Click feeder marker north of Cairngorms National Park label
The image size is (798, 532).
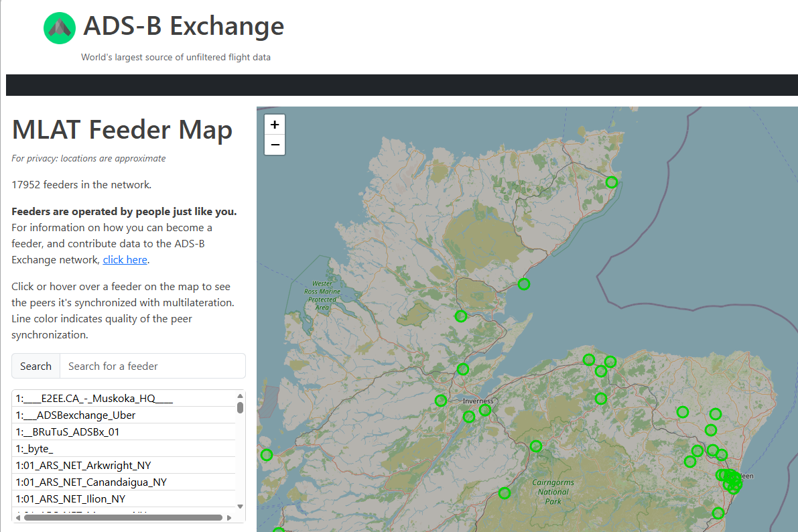(x=536, y=446)
